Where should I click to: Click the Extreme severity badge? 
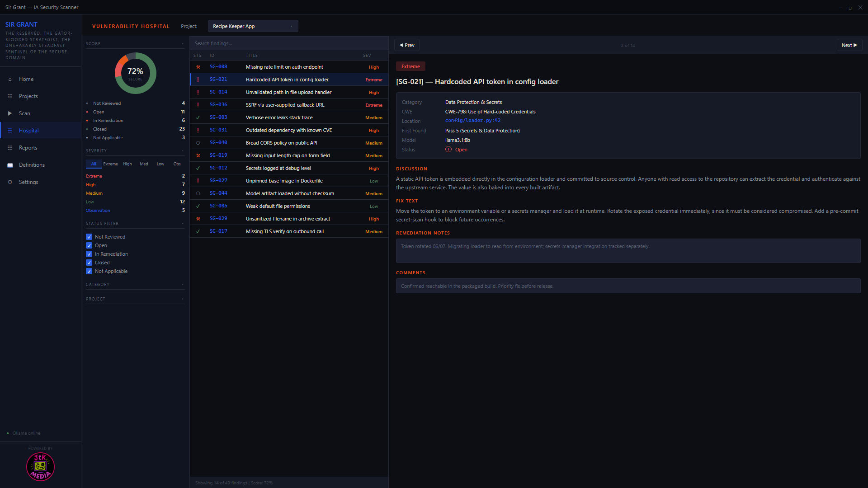(410, 66)
